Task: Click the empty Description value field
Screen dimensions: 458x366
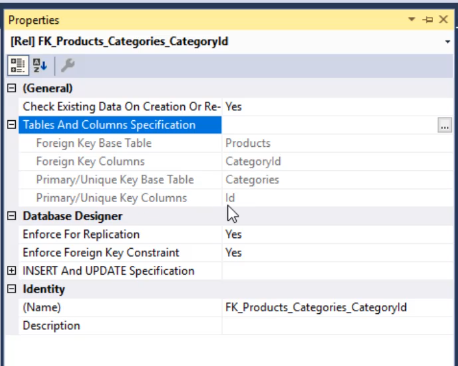Action: click(x=337, y=326)
